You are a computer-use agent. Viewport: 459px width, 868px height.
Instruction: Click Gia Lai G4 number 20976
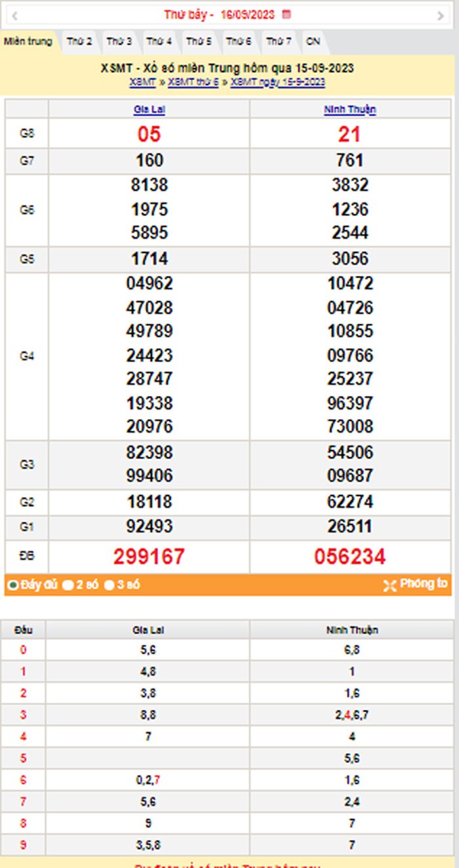150,427
